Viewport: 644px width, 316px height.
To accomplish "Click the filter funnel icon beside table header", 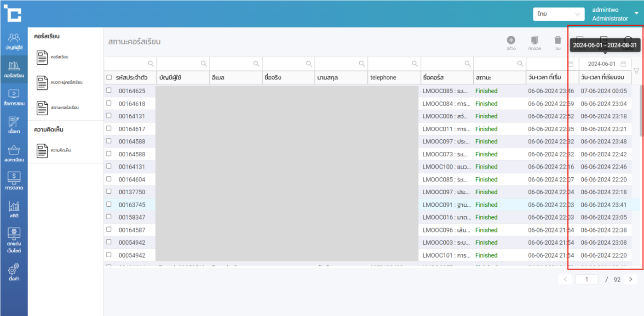I will tap(636, 71).
